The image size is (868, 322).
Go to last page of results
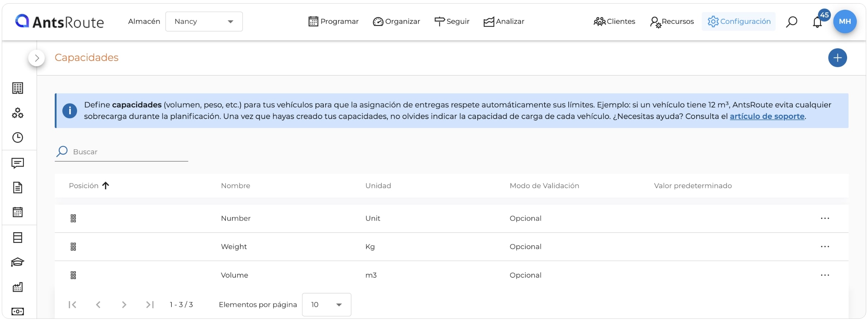[x=150, y=305]
